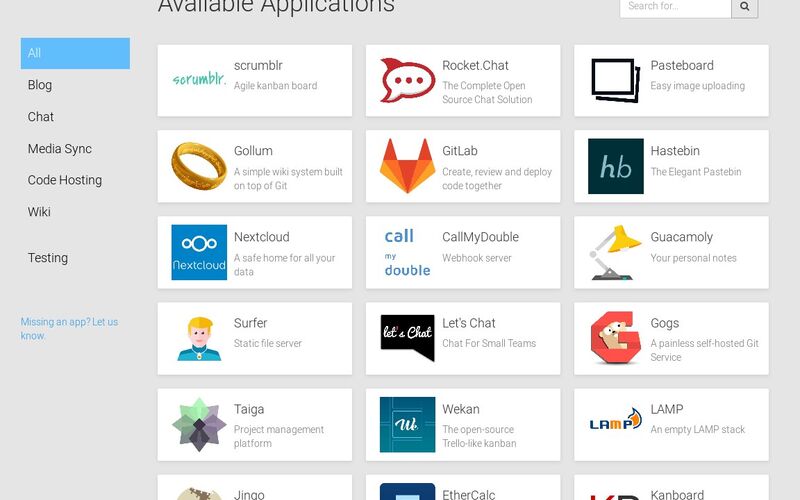Screen dimensions: 800x500
Task: Click 'Chat For Small Teams' description
Action: pyautogui.click(x=489, y=343)
